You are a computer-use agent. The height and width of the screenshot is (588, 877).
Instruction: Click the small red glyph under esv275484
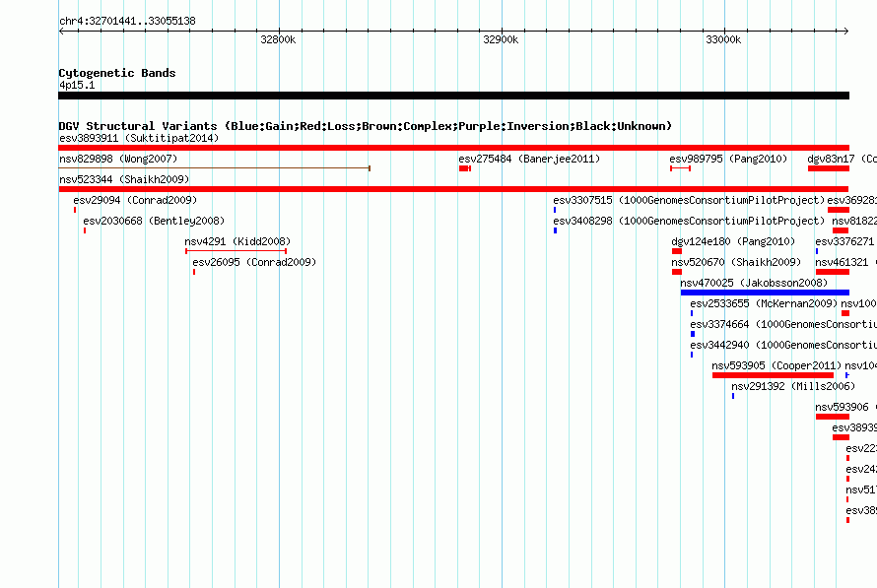pyautogui.click(x=465, y=168)
